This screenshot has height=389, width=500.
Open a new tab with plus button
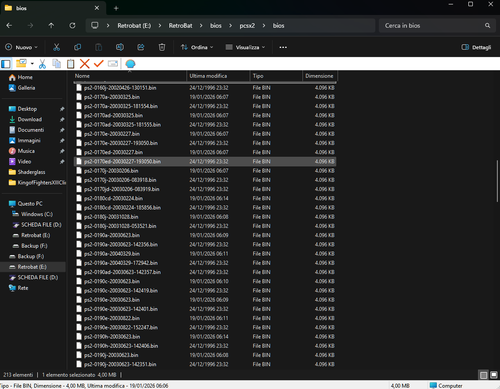point(116,8)
